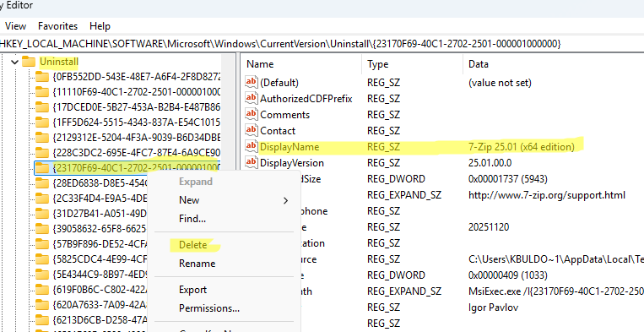Click the (Default) value string icon
Image resolution: width=644 pixels, height=332 pixels.
[251, 82]
